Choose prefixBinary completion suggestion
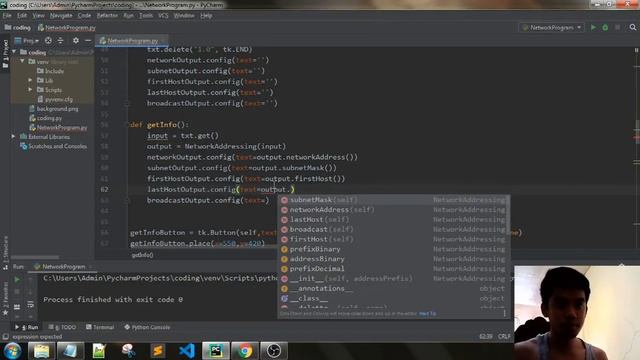 [x=393, y=249]
